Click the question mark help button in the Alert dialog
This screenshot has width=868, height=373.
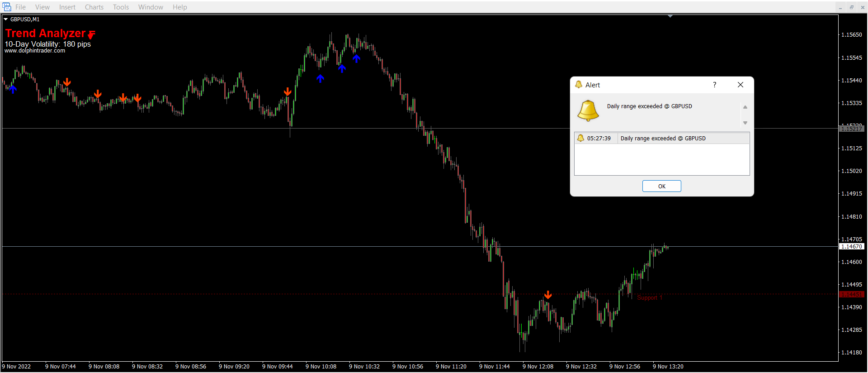click(714, 85)
